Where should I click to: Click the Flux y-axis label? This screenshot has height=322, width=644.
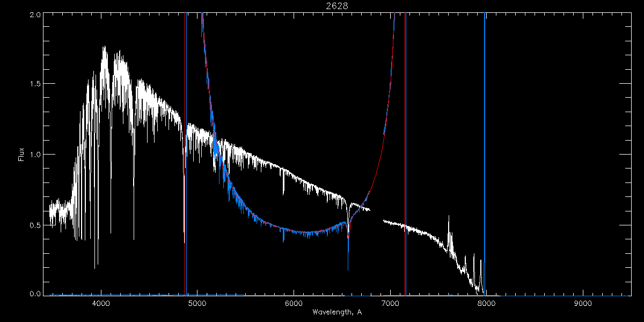tap(21, 155)
